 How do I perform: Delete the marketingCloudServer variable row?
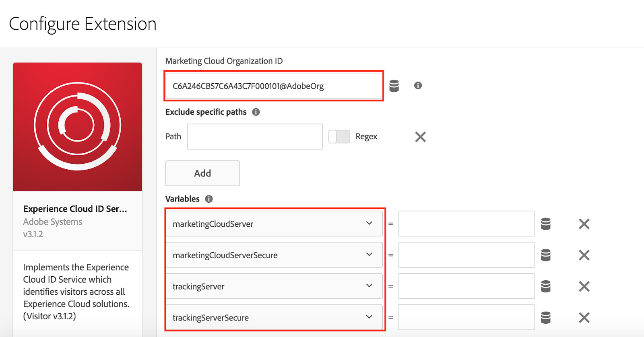pyautogui.click(x=584, y=224)
